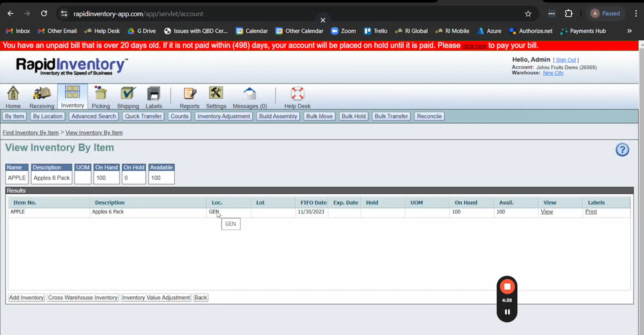The width and height of the screenshot is (644, 335).
Task: Click the Cross Warehouse Inventory button
Action: click(x=83, y=298)
